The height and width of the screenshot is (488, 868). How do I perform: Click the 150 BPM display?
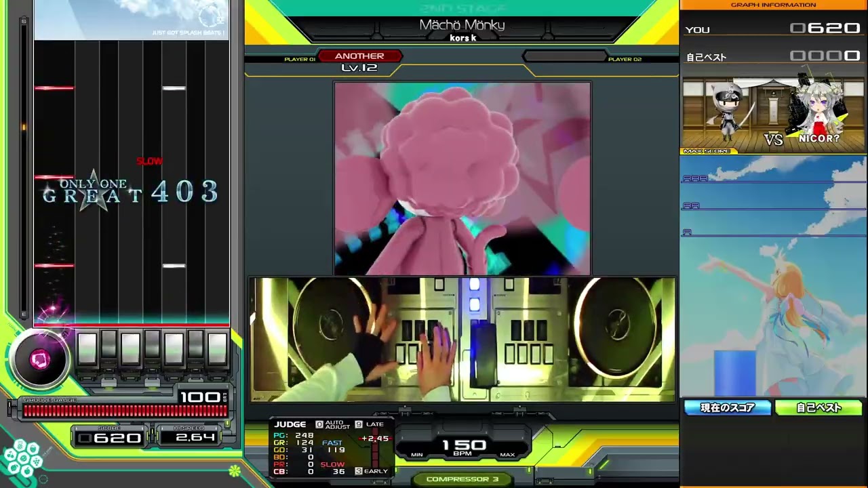pos(465,446)
